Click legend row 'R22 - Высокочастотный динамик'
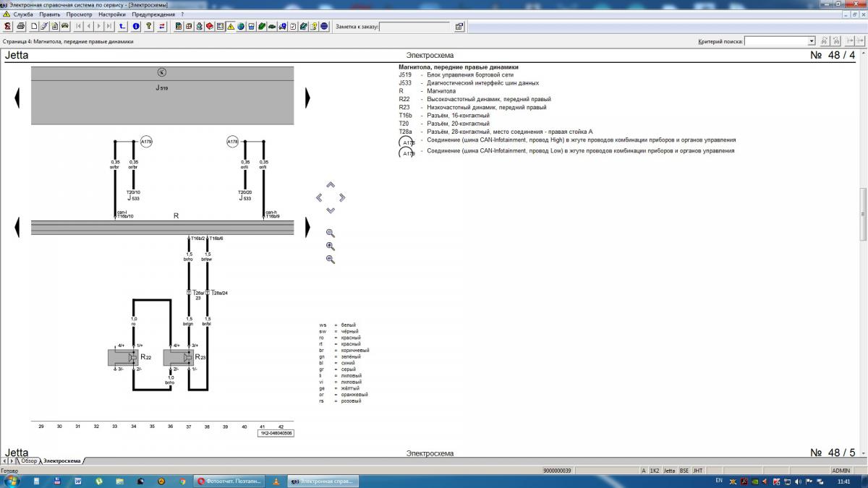Image resolution: width=868 pixels, height=488 pixels. (x=477, y=99)
